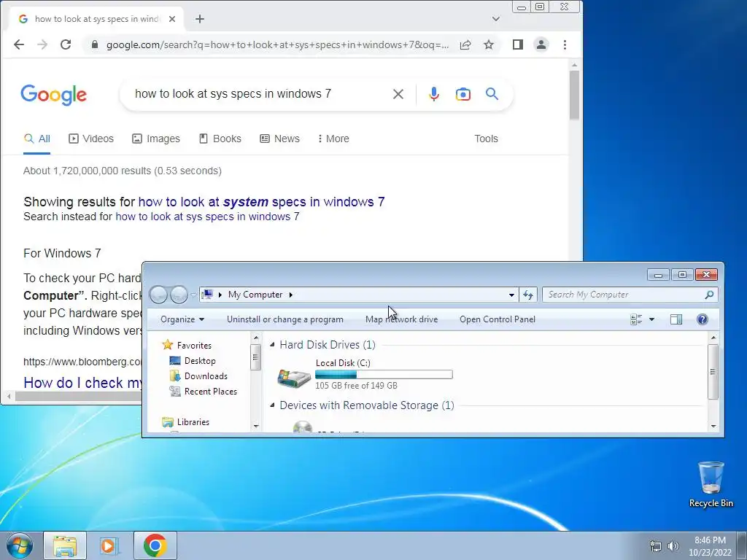Switch to Books results tab
Image resolution: width=747 pixels, height=560 pixels.
click(x=220, y=139)
